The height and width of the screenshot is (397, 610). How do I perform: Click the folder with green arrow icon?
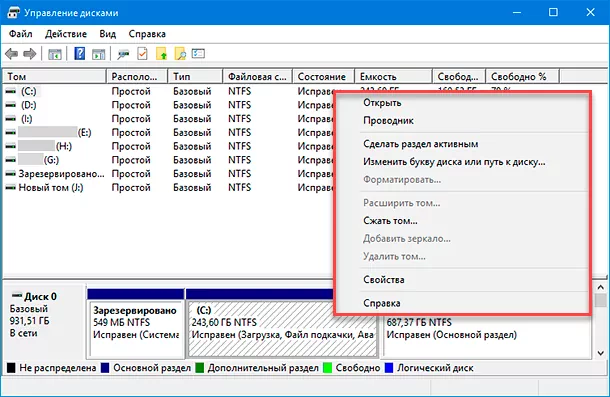[x=161, y=54]
